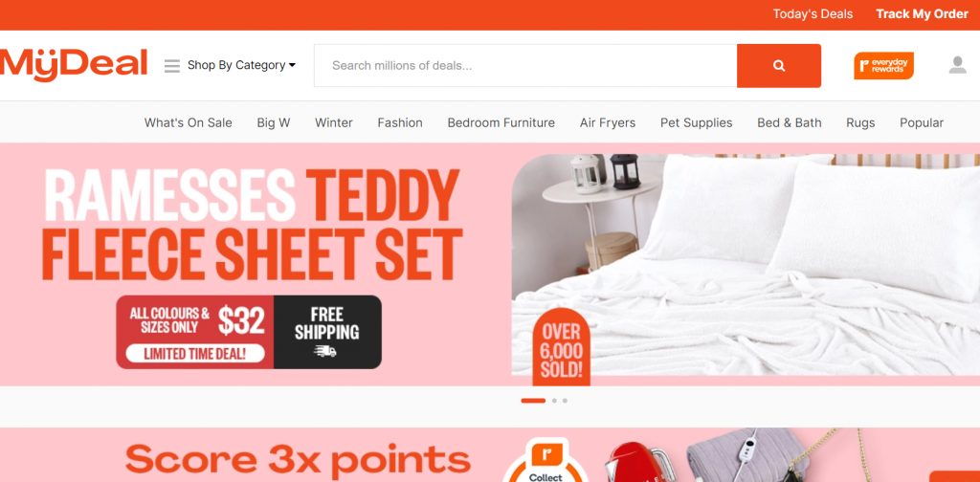
Task: Select the active first carousel indicator
Action: coord(533,401)
